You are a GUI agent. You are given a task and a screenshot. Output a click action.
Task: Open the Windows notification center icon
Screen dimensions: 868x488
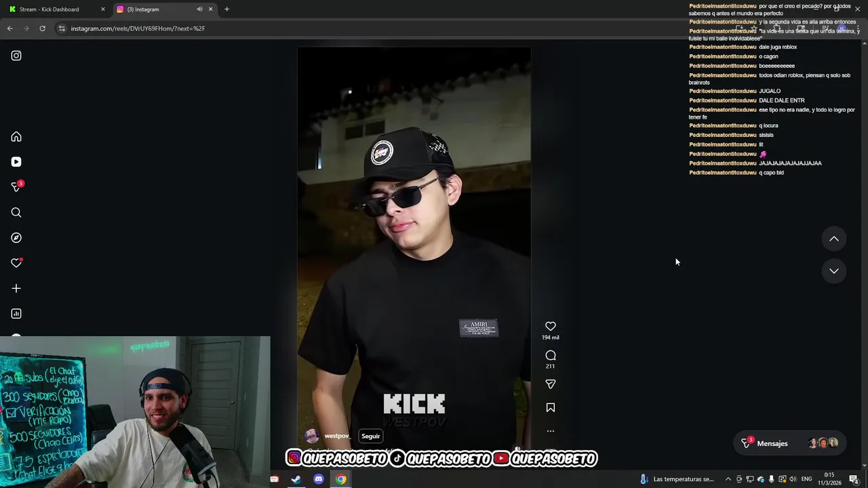click(854, 479)
